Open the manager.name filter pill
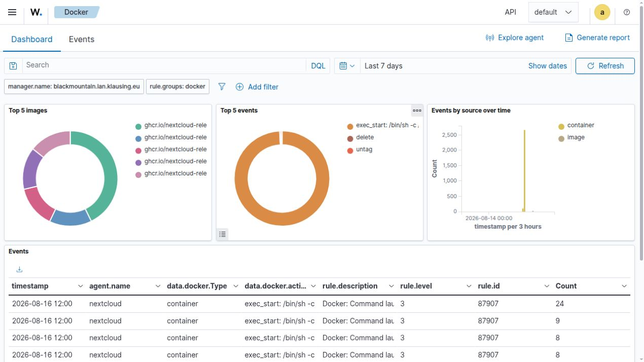Screen dimensions: 644x362 pos(74,87)
